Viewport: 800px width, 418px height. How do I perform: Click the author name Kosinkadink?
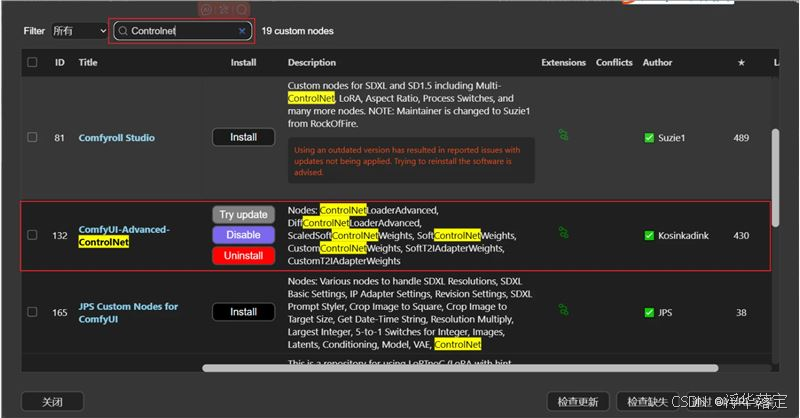coord(683,235)
